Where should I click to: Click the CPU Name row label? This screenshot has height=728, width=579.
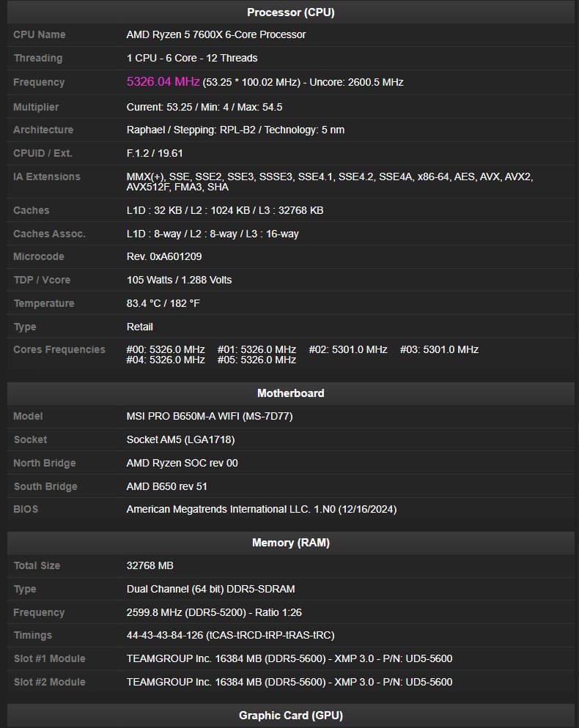coord(40,35)
